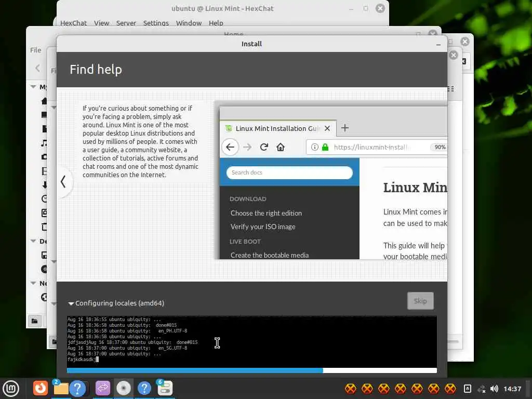Open the toggle-switch icon with badge 6

165,388
